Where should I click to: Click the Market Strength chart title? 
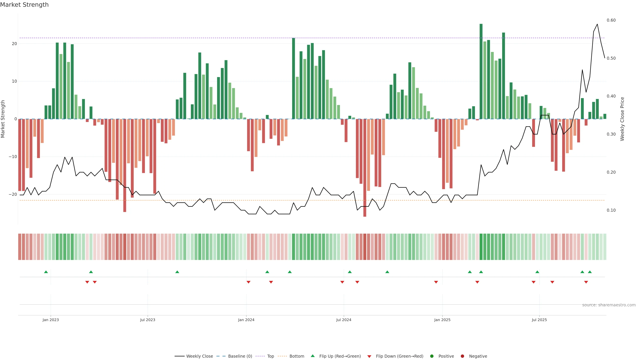coord(24,5)
